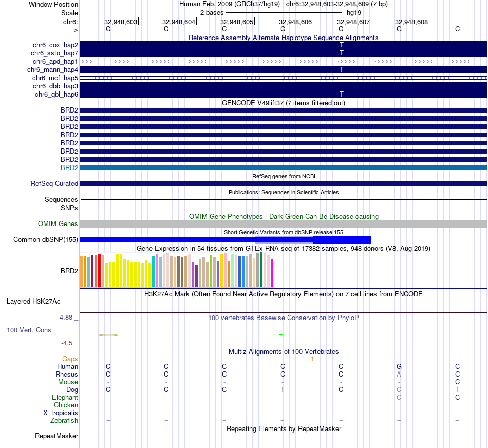
Task: Click the Sequences track label
Action: (x=61, y=199)
